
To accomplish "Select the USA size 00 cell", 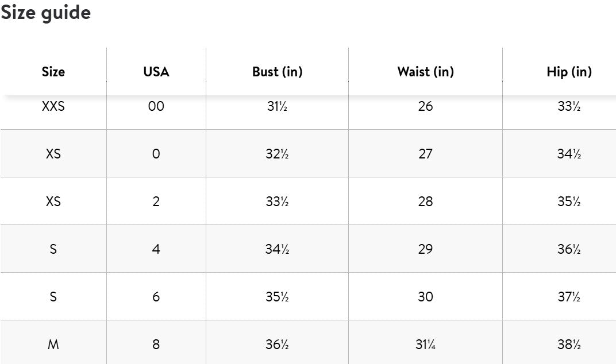I will [x=156, y=106].
